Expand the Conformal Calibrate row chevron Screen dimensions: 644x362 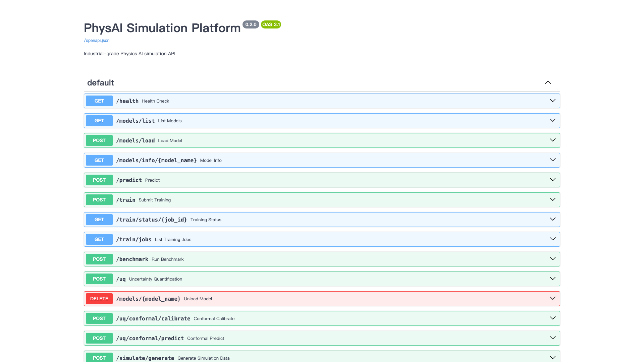553,318
